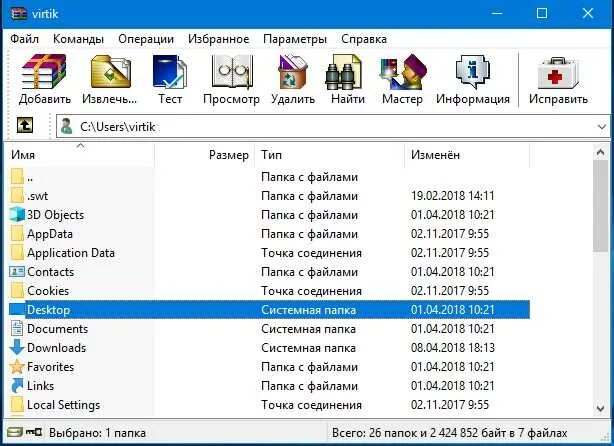The width and height of the screenshot is (614, 446).
Task: Click the AppData folder name
Action: pyautogui.click(x=50, y=234)
